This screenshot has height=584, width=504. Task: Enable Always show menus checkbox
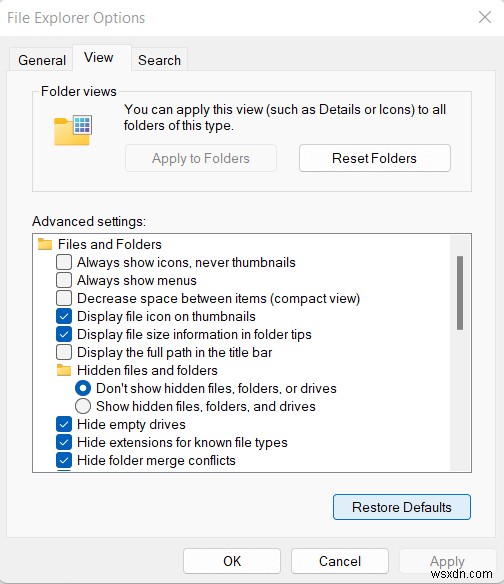[64, 280]
